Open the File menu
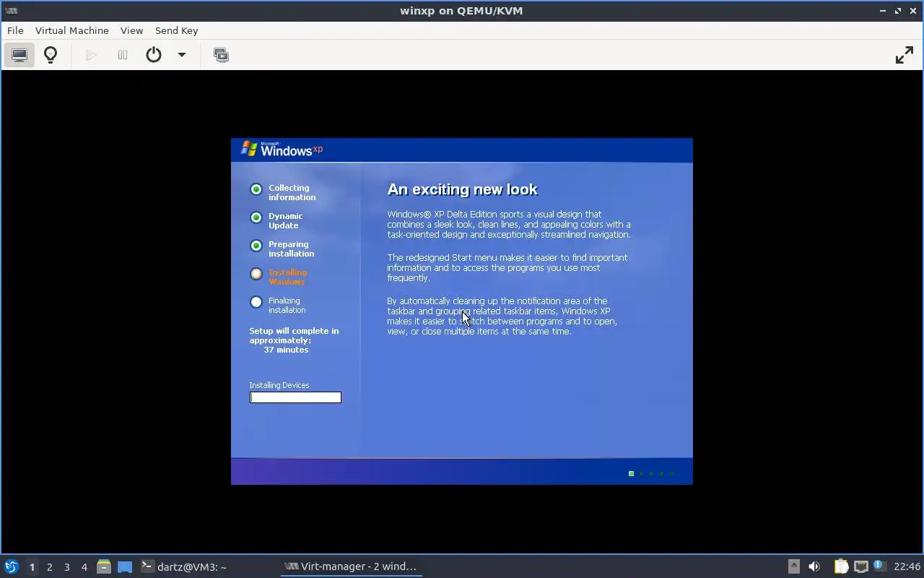924x578 pixels. pos(15,30)
